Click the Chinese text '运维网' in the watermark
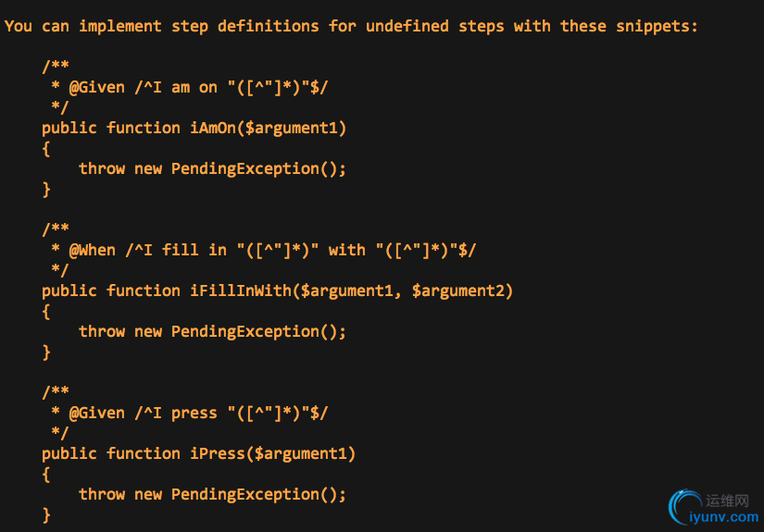The width and height of the screenshot is (764, 532). [x=727, y=501]
